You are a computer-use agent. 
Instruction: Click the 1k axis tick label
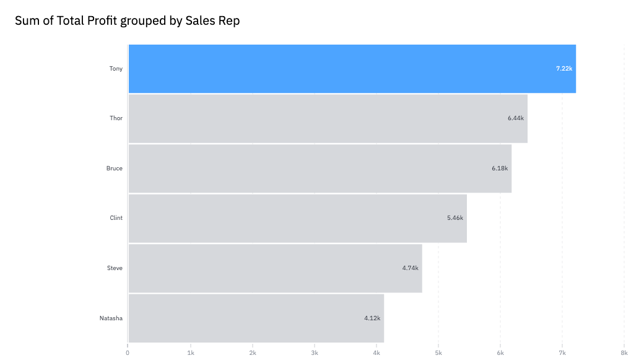(191, 353)
